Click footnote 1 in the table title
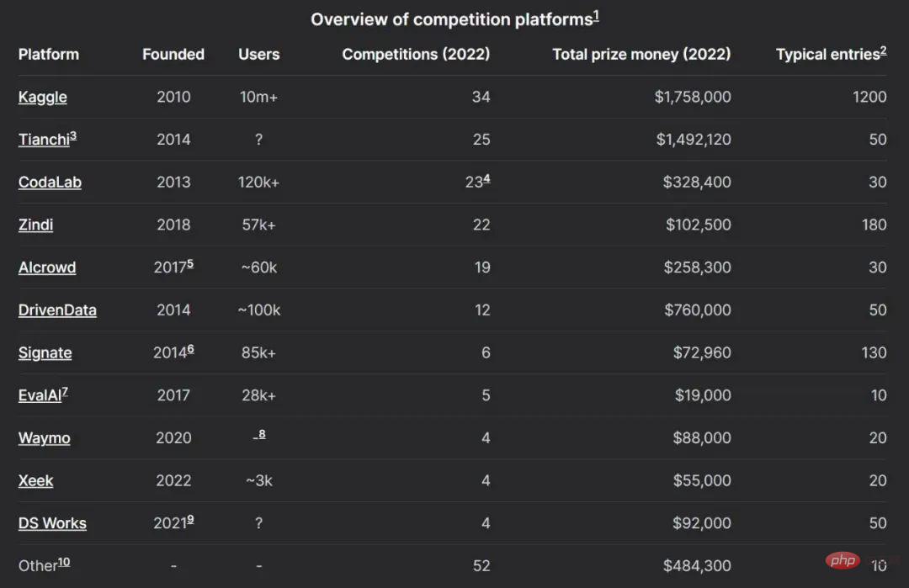909x588 pixels. coord(596,15)
